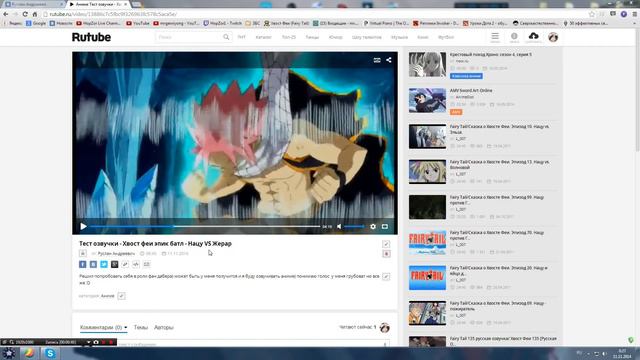This screenshot has height=360, width=640.
Task: Click the red delete icon under title edit
Action: [386, 254]
